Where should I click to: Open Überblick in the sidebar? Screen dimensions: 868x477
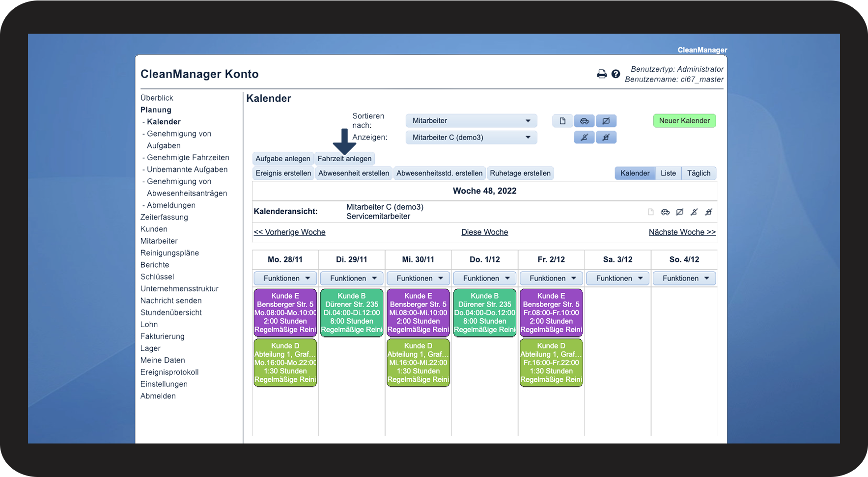[157, 98]
